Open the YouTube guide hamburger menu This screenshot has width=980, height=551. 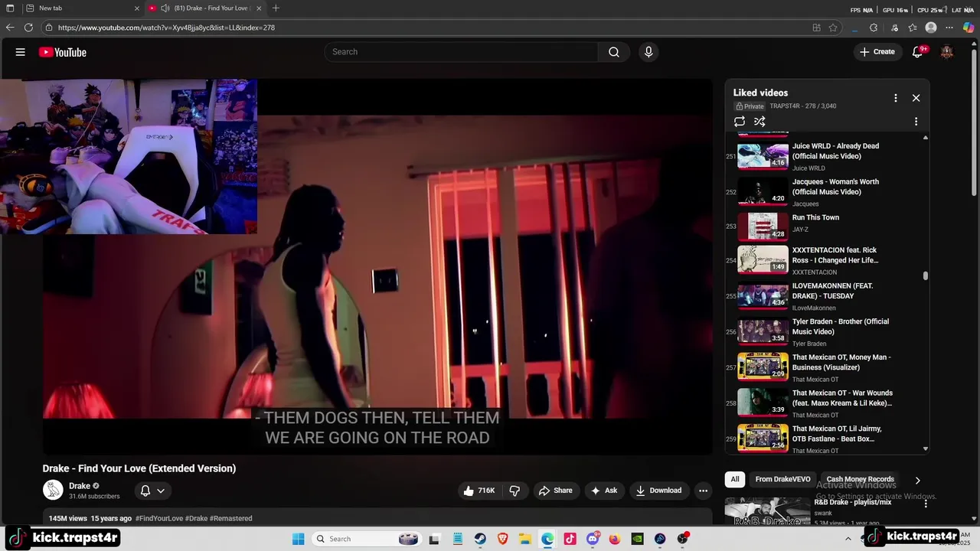[21, 52]
